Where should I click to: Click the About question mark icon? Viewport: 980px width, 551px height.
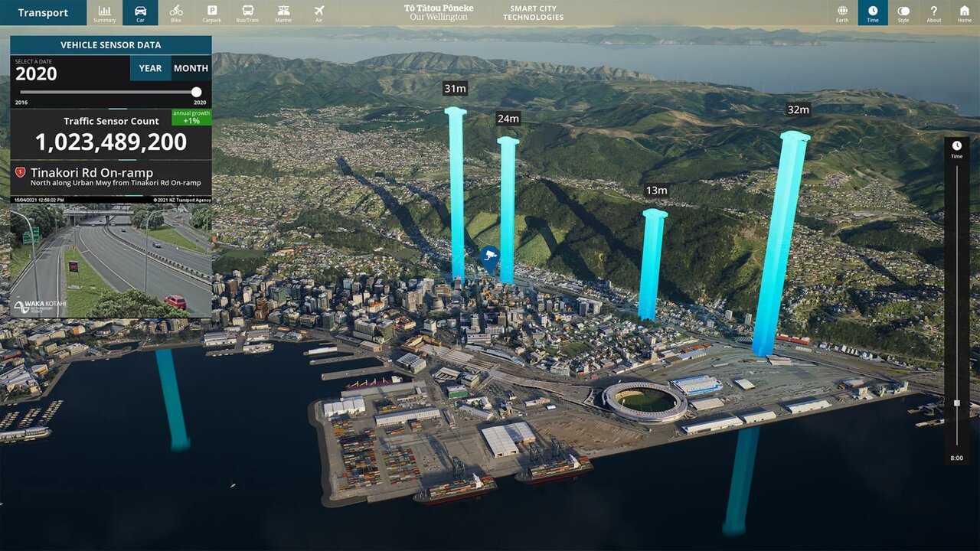click(x=934, y=13)
